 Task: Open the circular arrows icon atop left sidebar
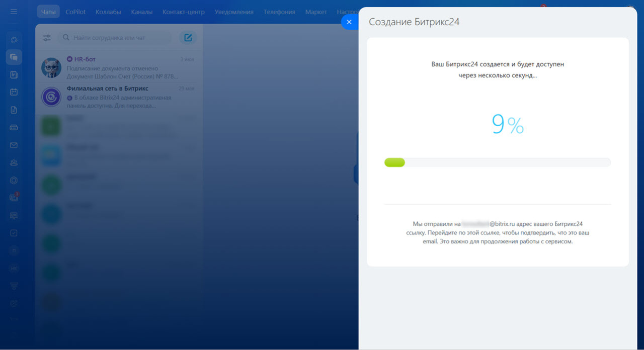tap(14, 39)
